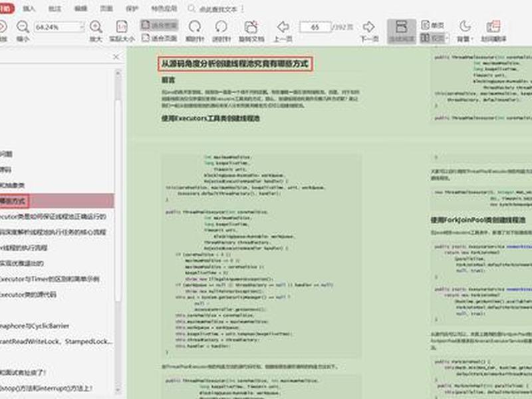This screenshot has width=532, height=399.
Task: Click the boxed article title heading on page
Action: click(x=235, y=64)
